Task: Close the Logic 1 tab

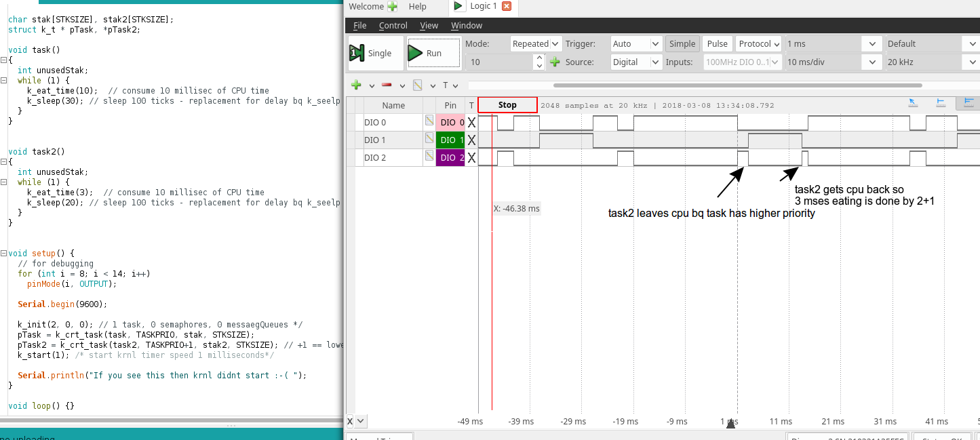Action: pyautogui.click(x=506, y=6)
